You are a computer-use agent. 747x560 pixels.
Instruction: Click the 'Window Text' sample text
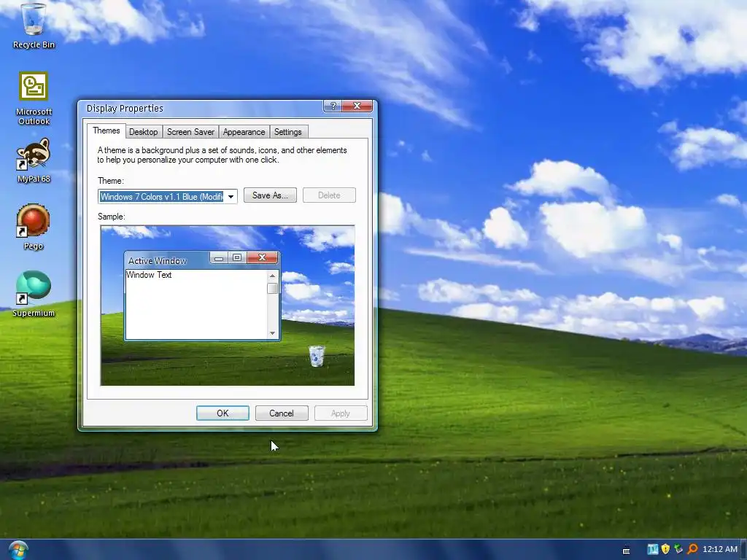coord(149,275)
